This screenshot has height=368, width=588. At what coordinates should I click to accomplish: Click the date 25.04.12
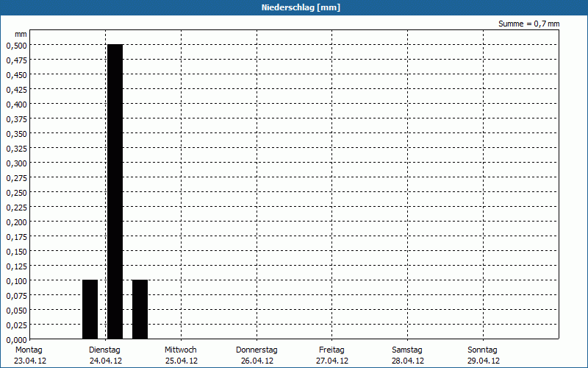pyautogui.click(x=181, y=361)
